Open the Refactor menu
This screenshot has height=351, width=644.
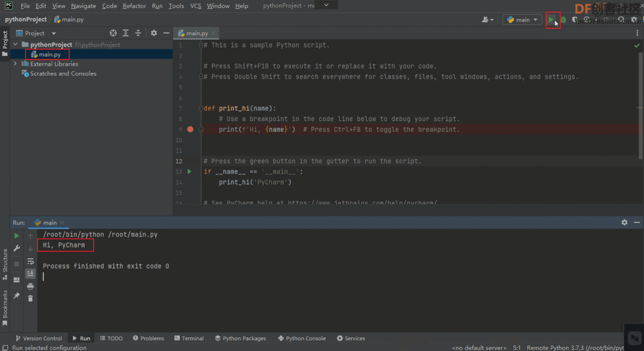pos(134,6)
